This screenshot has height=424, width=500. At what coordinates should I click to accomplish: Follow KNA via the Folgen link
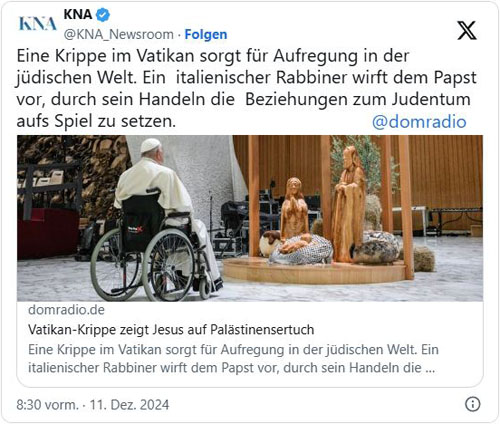pyautogui.click(x=206, y=34)
